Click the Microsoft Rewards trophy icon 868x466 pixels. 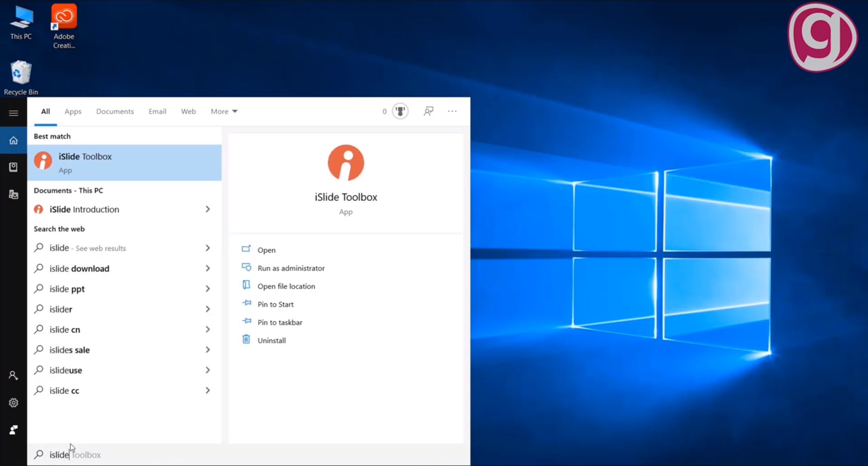[x=400, y=111]
